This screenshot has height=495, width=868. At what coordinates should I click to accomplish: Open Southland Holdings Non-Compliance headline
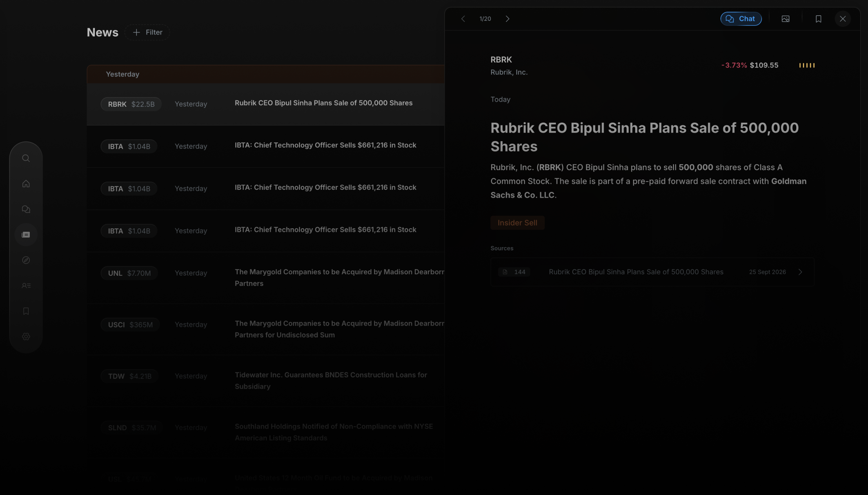coord(334,432)
